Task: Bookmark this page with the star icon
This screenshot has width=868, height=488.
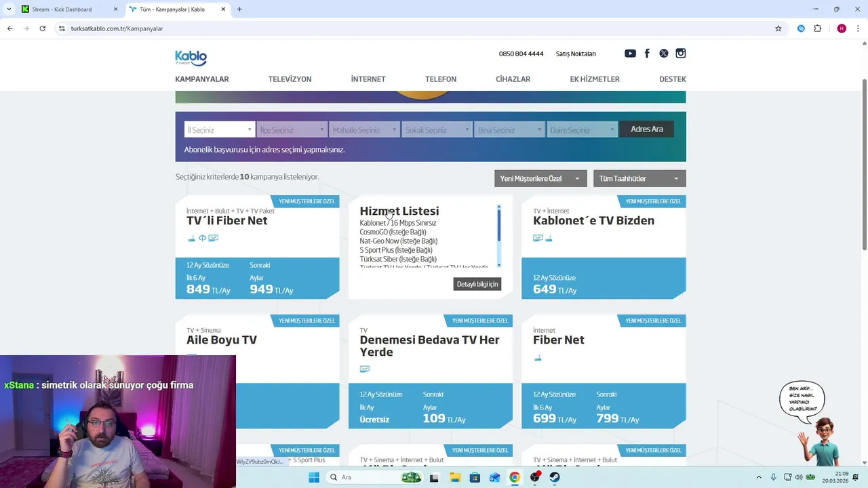Action: [x=778, y=28]
